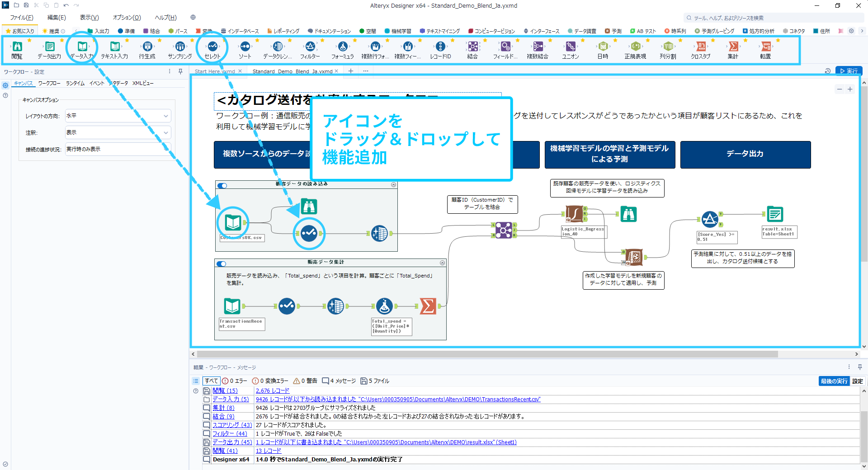Viewport: 868px width, 470px height.
Task: Open the 機械学習 tool category
Action: pyautogui.click(x=398, y=31)
